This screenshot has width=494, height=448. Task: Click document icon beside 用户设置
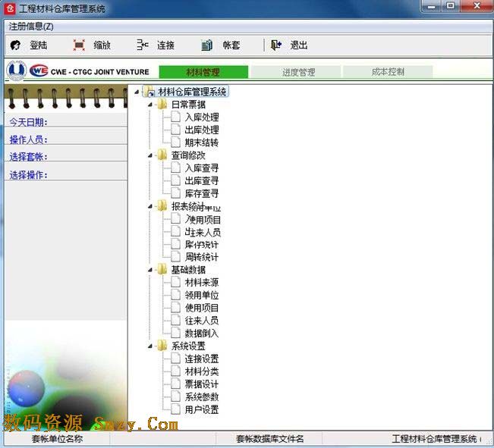175,409
